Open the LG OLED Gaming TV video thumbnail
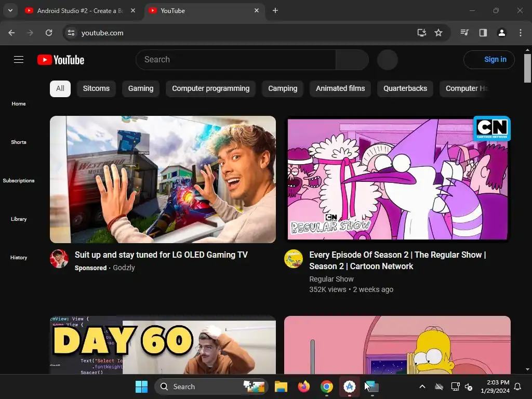532x399 pixels. pyautogui.click(x=163, y=179)
